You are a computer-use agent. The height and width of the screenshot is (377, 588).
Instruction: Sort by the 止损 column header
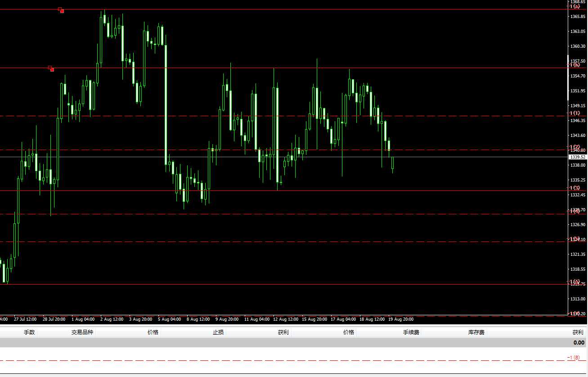[x=218, y=332]
